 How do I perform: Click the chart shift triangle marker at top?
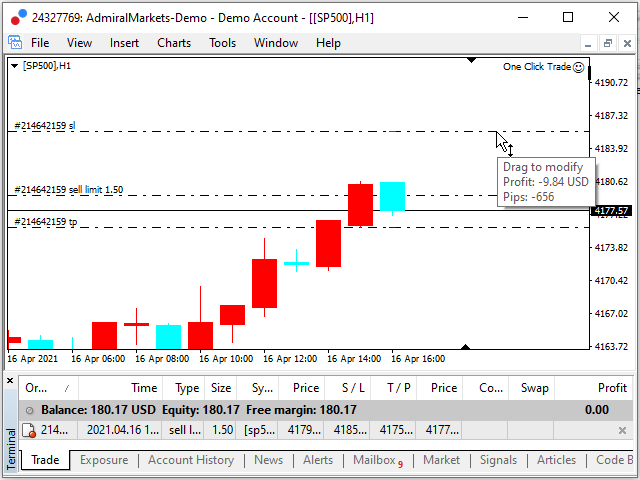[x=471, y=61]
